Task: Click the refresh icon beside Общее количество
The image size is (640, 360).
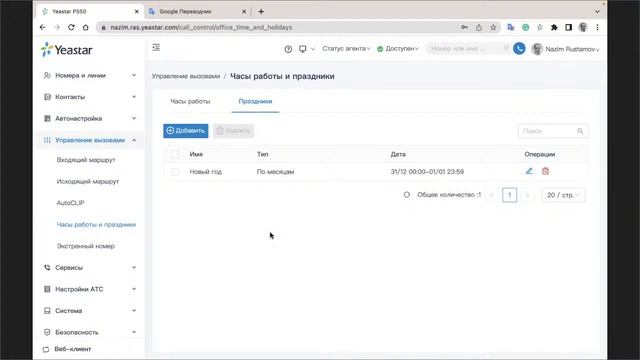Action: (x=407, y=195)
